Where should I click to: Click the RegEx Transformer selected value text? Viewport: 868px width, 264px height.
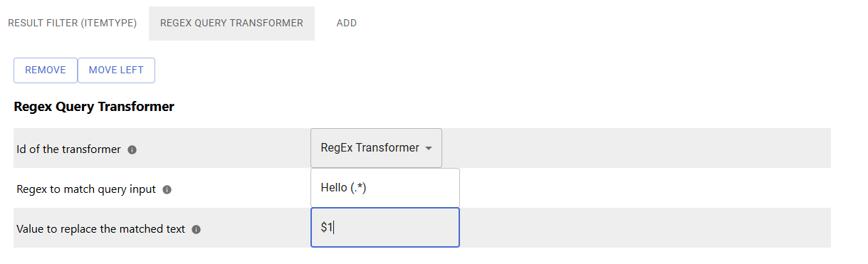click(x=370, y=148)
